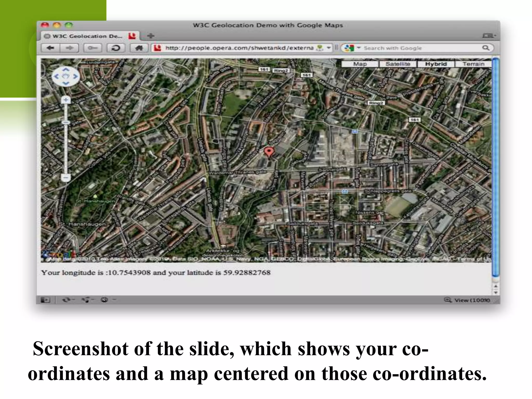Image resolution: width=532 pixels, height=399 pixels.
Task: Click the map zoom slider handle
Action: tap(66, 122)
